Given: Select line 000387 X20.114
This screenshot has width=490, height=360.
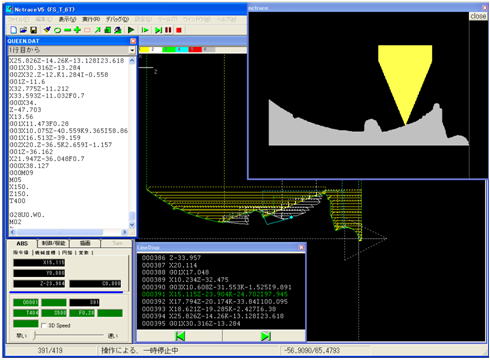Looking at the screenshot, I should (x=169, y=265).
